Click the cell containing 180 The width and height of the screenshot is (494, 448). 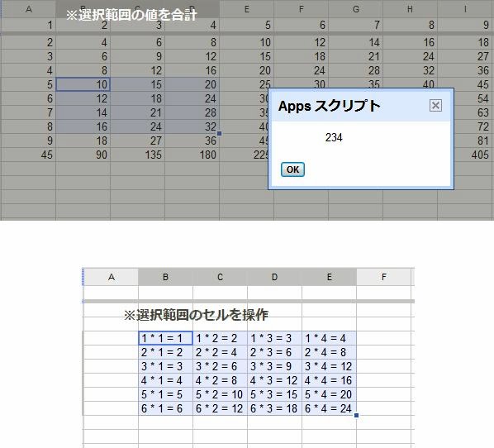tap(192, 155)
